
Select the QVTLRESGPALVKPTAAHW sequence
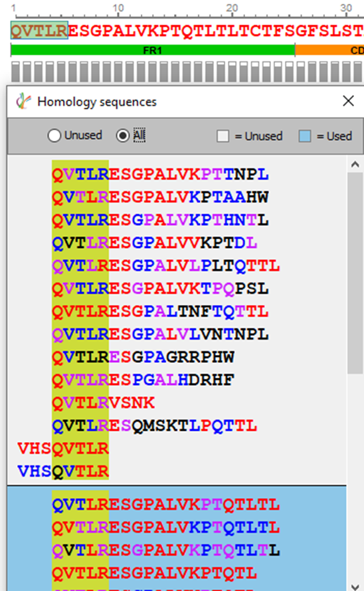(x=160, y=197)
